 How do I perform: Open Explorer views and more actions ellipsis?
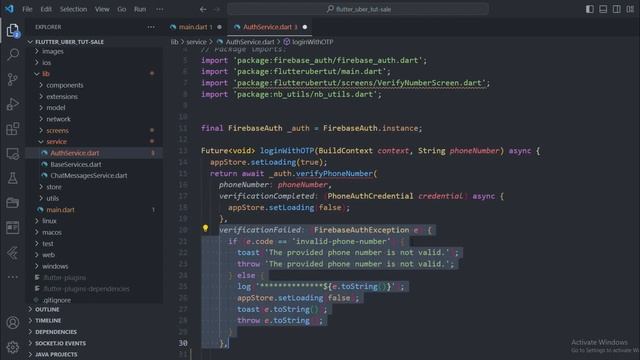(151, 27)
